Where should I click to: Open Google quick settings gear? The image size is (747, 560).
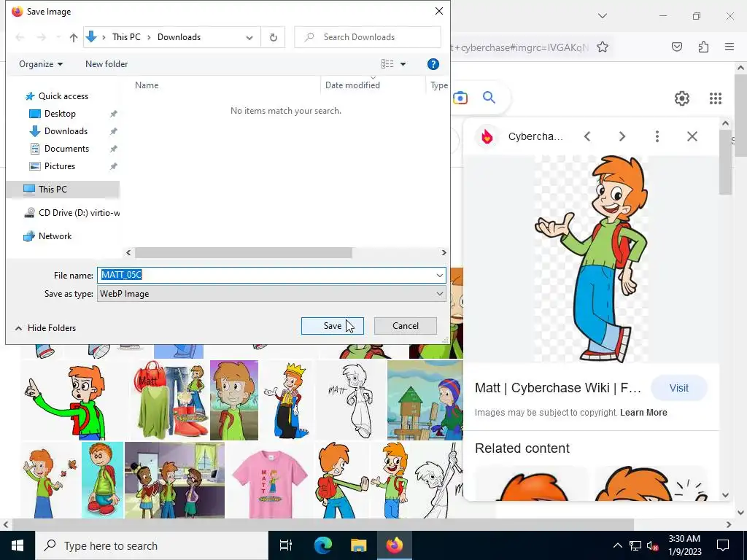pyautogui.click(x=682, y=98)
